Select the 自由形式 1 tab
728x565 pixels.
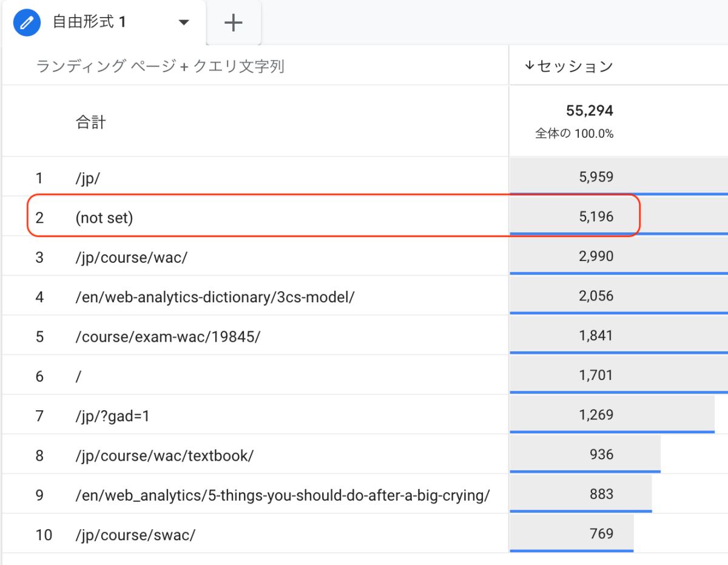click(104, 23)
